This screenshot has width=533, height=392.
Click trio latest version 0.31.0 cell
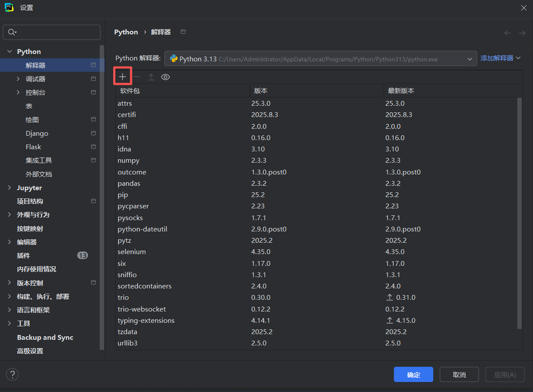point(401,298)
